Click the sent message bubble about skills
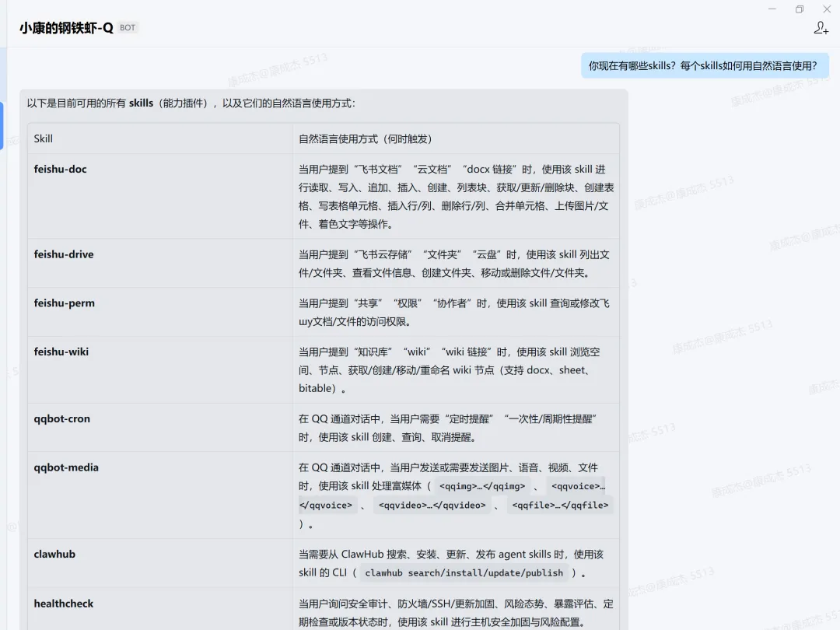Screen dimensions: 840x630 point(705,66)
